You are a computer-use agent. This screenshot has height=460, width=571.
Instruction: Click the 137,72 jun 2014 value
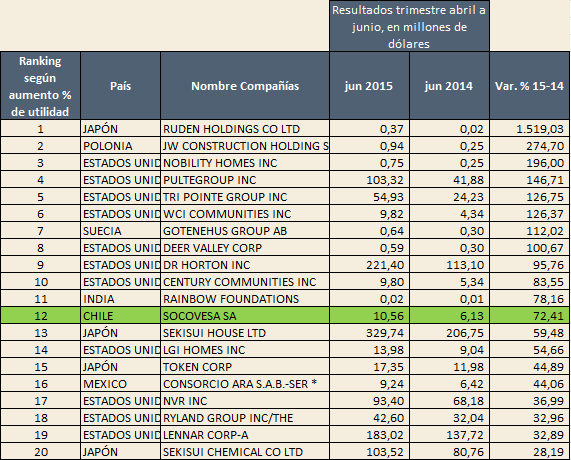(449, 435)
